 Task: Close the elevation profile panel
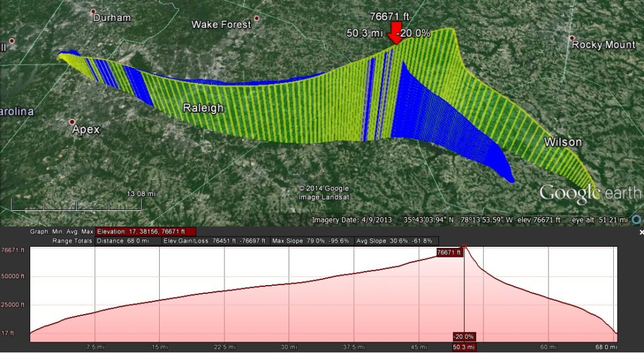click(641, 232)
